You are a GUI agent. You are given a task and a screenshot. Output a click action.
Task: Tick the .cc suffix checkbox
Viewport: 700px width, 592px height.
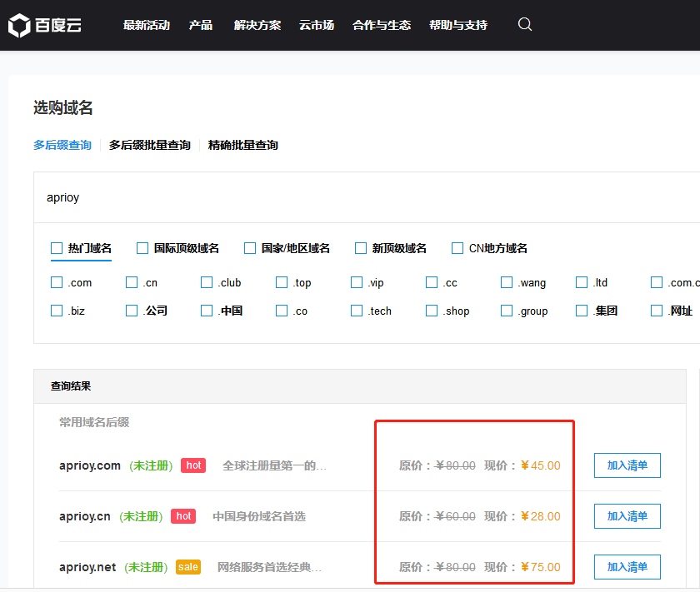coord(432,282)
